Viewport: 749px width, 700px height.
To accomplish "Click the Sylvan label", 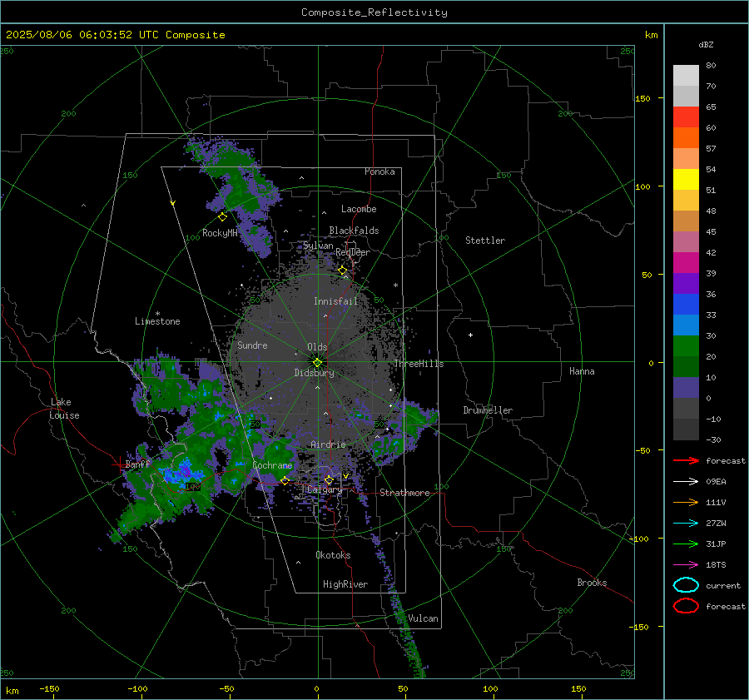I will coord(318,246).
